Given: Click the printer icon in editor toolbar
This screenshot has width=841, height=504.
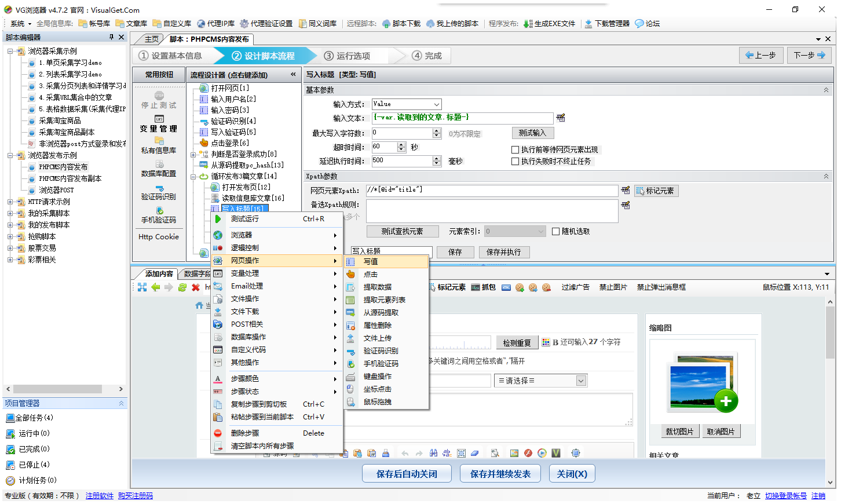Looking at the screenshot, I should coord(385,453).
